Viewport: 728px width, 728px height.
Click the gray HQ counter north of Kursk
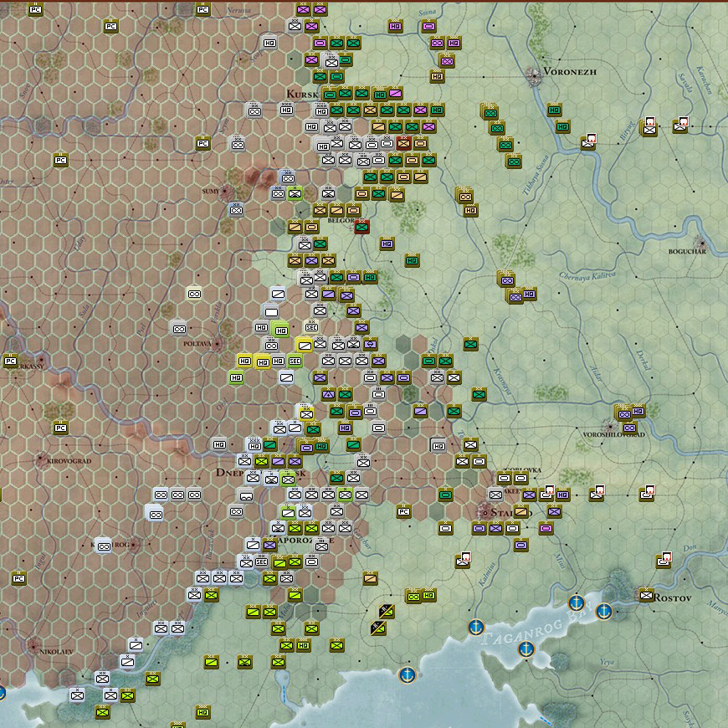(x=269, y=44)
